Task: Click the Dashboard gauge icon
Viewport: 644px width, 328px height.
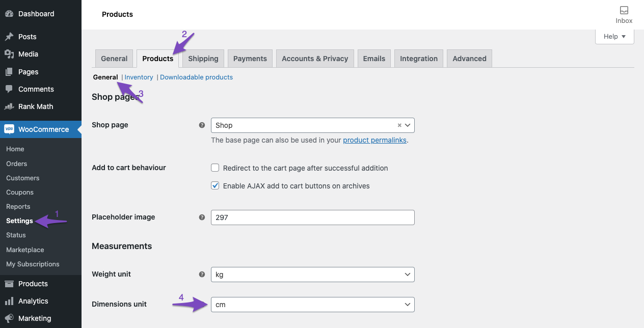Action: click(x=9, y=14)
